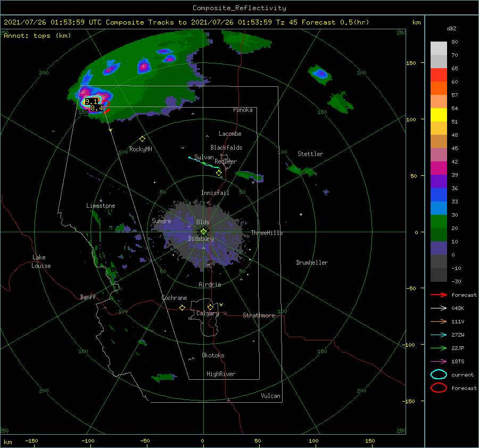Viewport: 479px width, 448px height.
Task: Click the Olds city label
Action: pyautogui.click(x=203, y=222)
